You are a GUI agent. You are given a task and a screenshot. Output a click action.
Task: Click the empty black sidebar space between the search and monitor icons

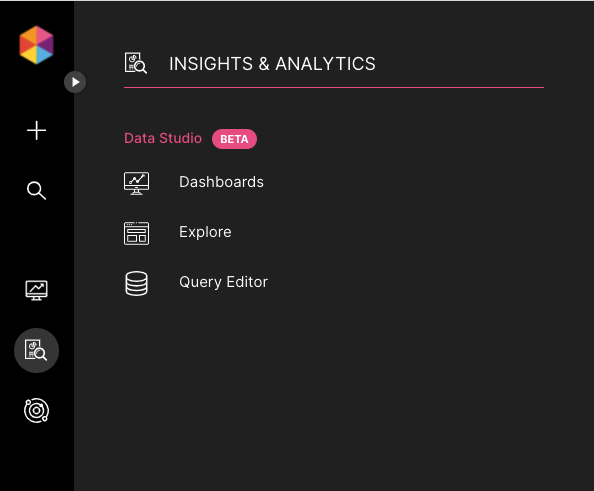[x=36, y=240]
